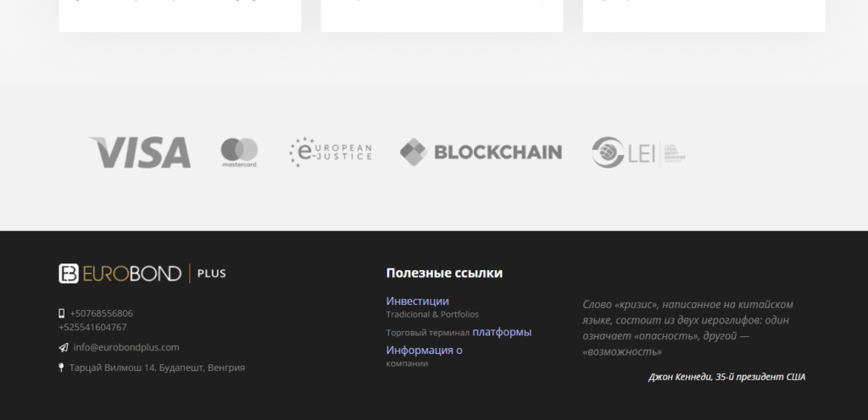
Task: Click the Джон Кеннеди attribution line
Action: pyautogui.click(x=726, y=377)
